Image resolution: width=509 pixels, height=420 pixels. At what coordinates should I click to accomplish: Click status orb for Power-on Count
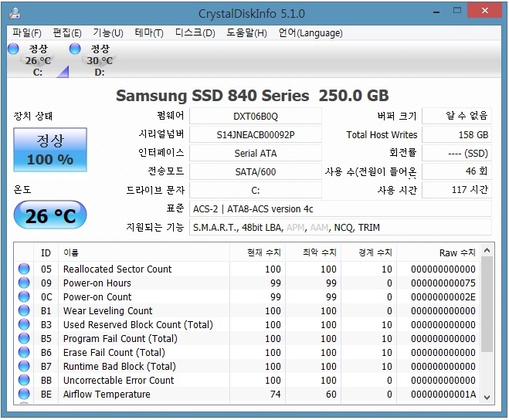pos(24,296)
